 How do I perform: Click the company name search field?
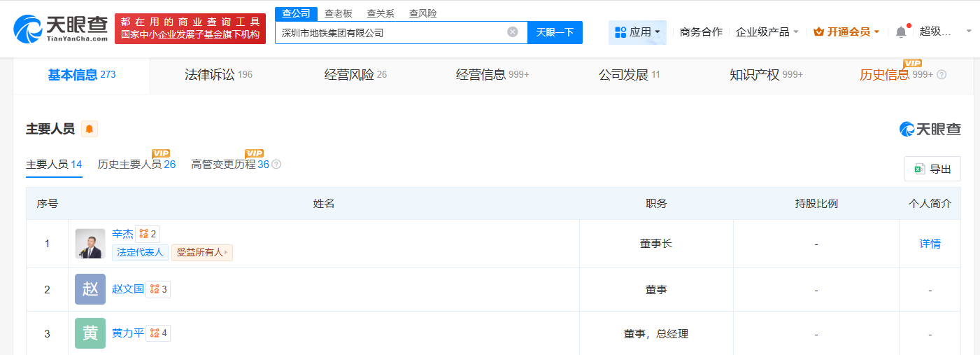click(x=392, y=32)
